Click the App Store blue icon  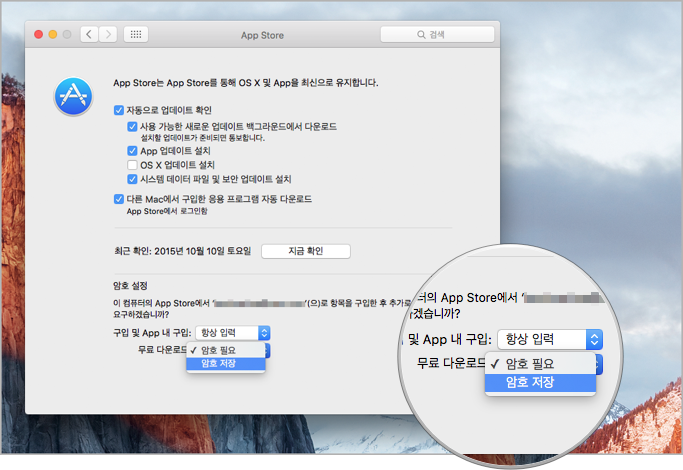[73, 96]
